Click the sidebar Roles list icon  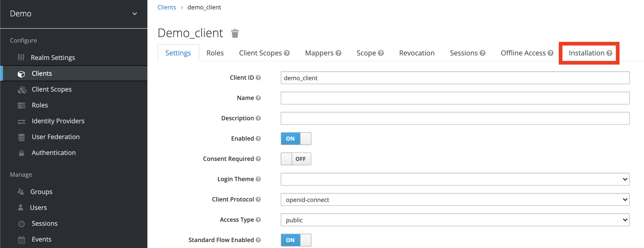point(21,105)
